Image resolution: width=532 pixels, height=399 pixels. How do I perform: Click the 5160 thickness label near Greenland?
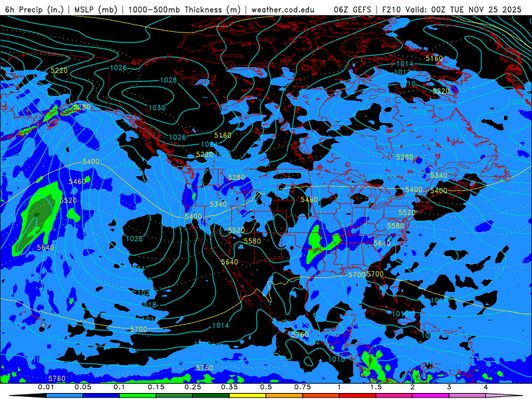coord(434,59)
